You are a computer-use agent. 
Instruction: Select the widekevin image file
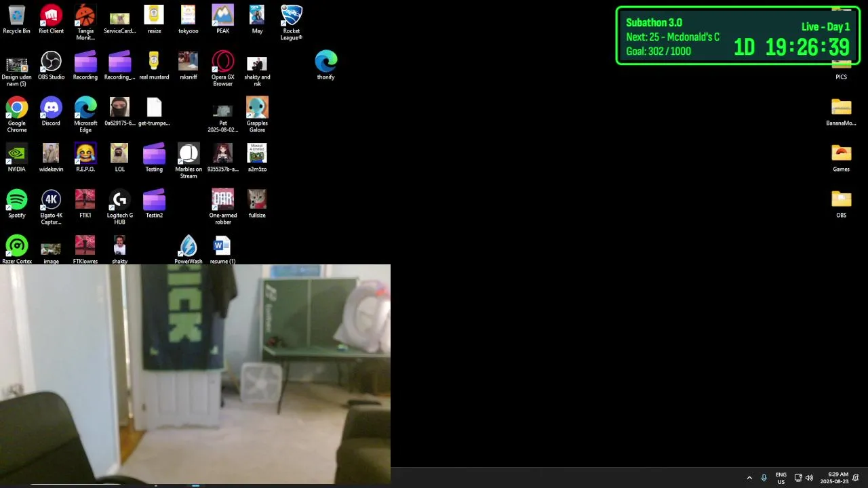coord(51,158)
